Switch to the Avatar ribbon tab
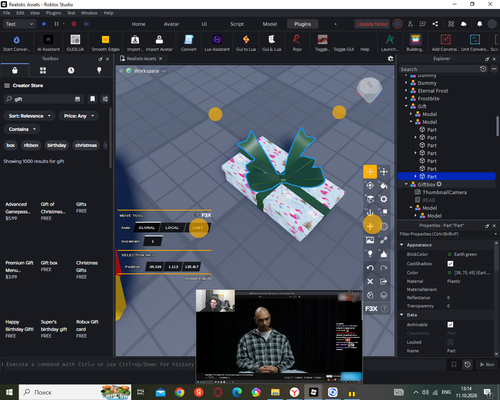This screenshot has width=500, height=400. coord(171,24)
